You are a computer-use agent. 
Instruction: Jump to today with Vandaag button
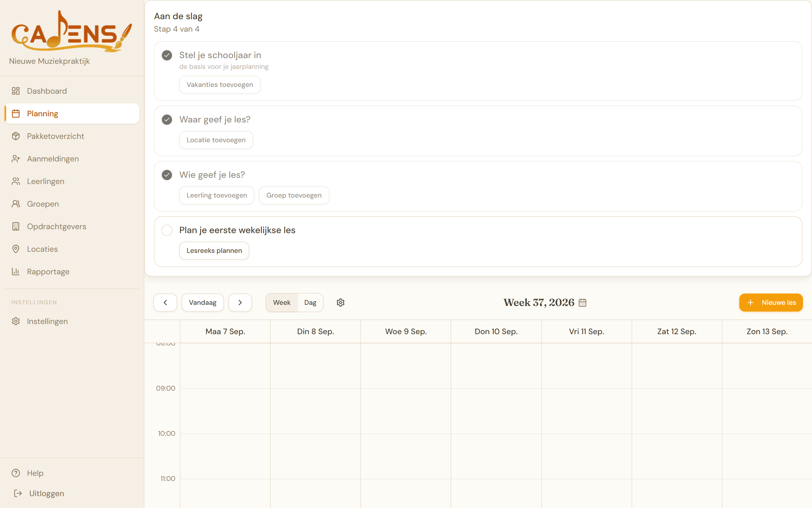pyautogui.click(x=203, y=302)
